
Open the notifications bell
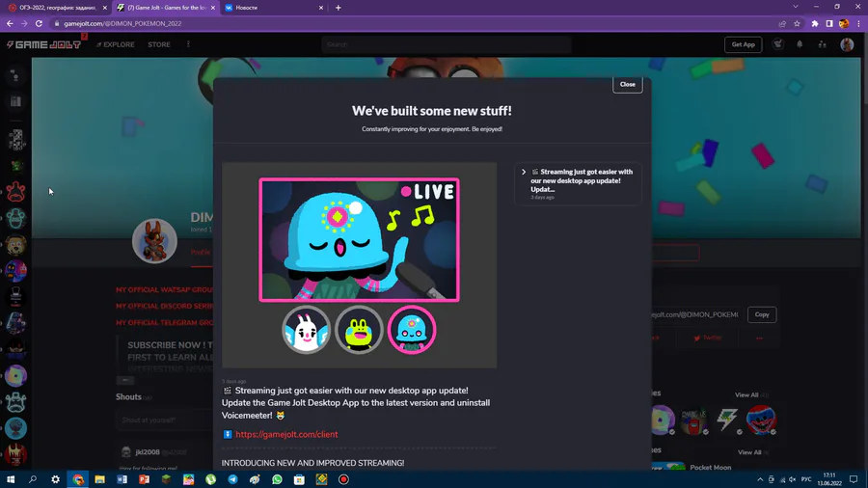click(800, 44)
